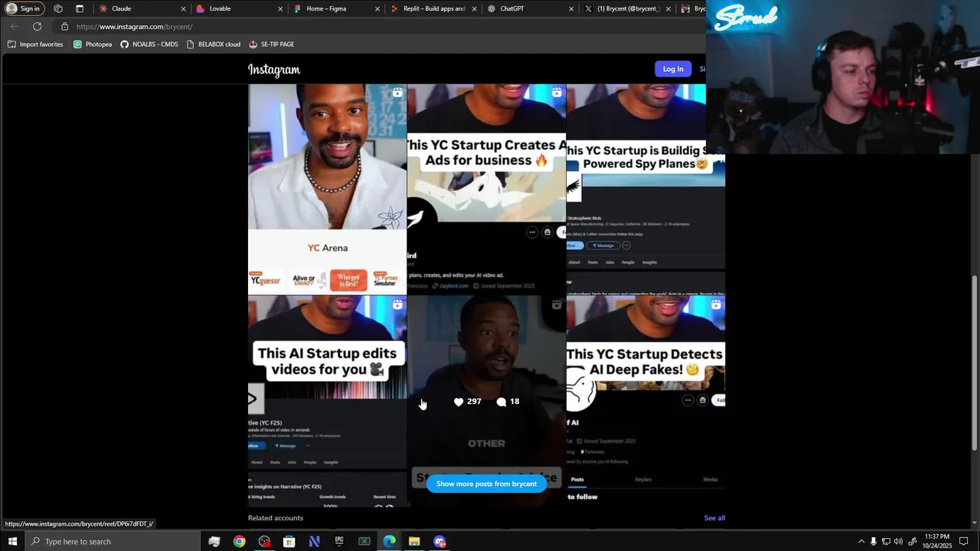This screenshot has width=980, height=551.
Task: Open the AI Startup edits videos reel
Action: 327,401
